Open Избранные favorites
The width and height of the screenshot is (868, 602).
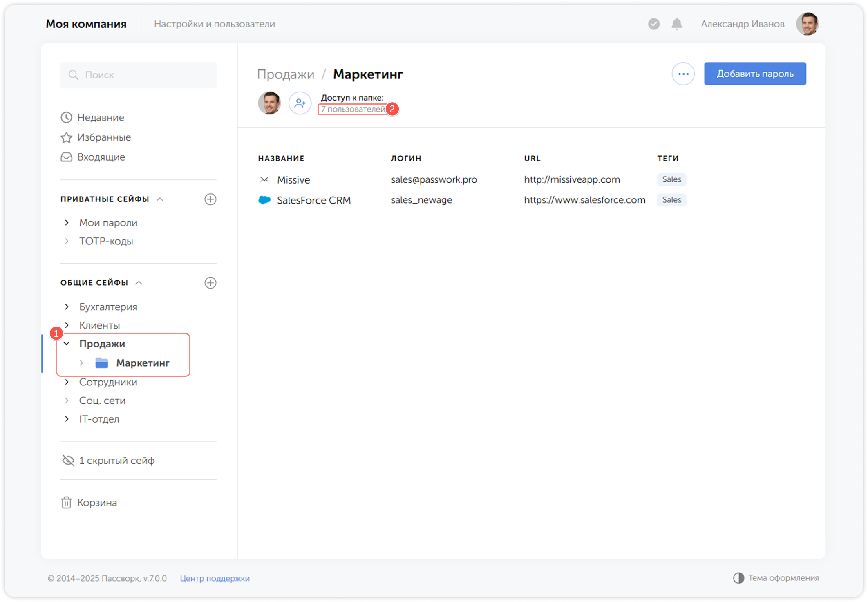coord(104,137)
